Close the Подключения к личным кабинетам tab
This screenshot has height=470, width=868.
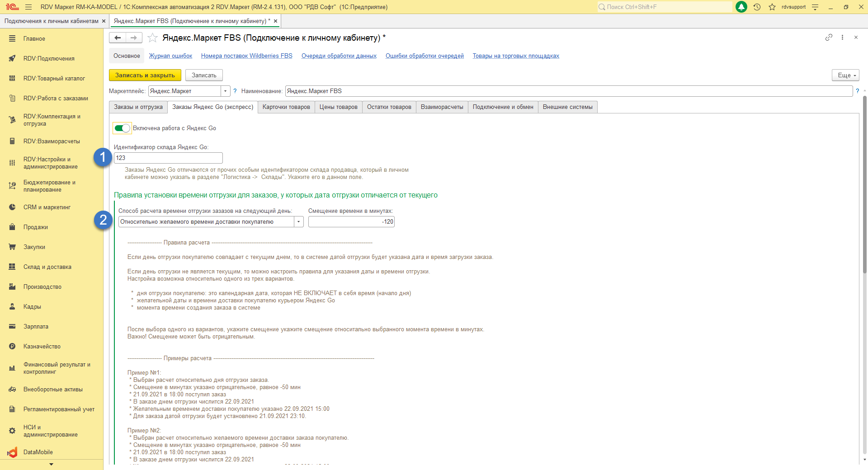(104, 21)
